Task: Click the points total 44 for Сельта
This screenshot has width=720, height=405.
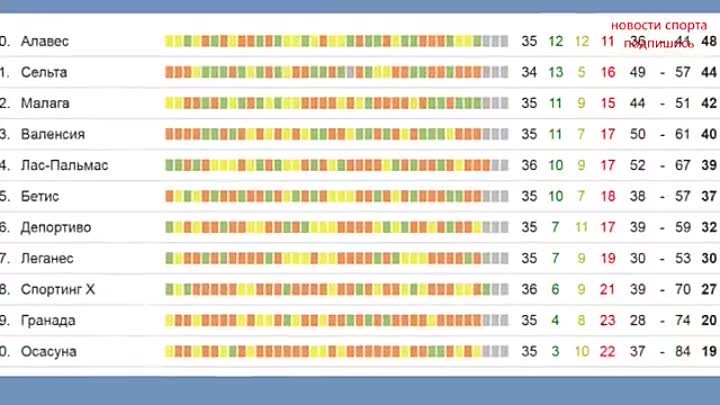Action: (x=709, y=72)
